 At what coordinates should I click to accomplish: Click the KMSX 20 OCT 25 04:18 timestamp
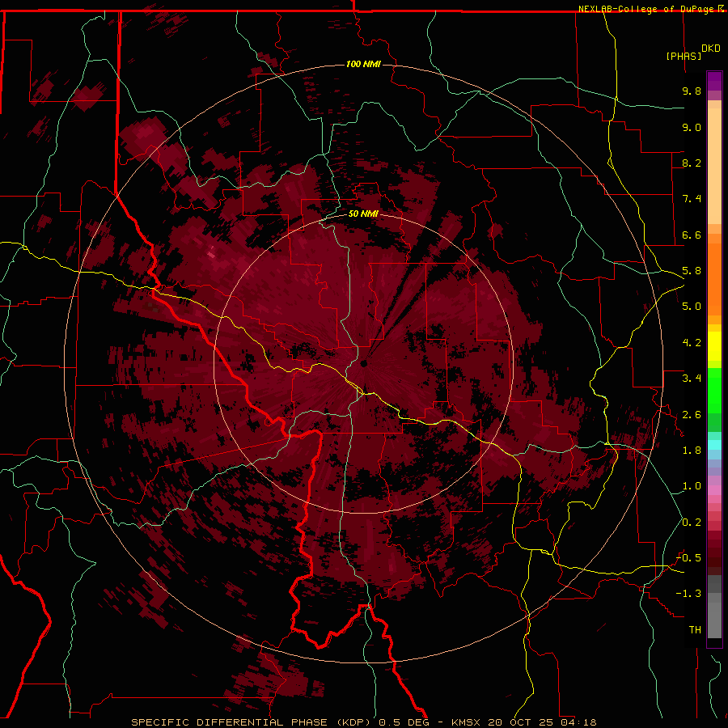pos(523,722)
